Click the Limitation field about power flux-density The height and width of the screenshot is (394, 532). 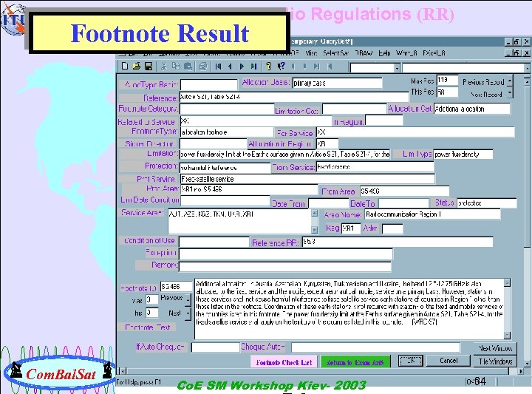pos(284,154)
